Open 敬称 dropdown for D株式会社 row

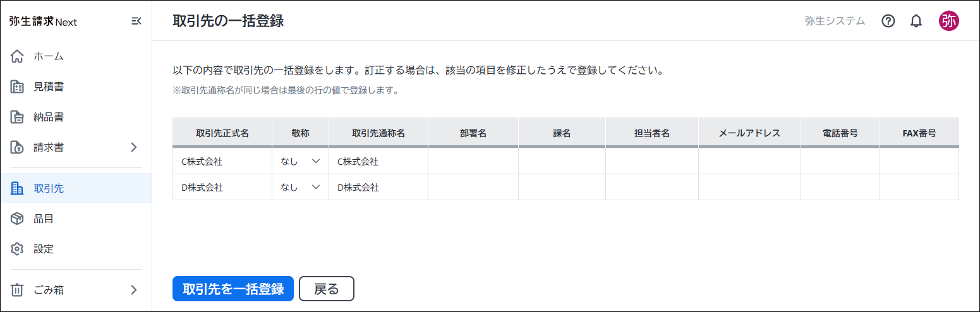click(300, 188)
